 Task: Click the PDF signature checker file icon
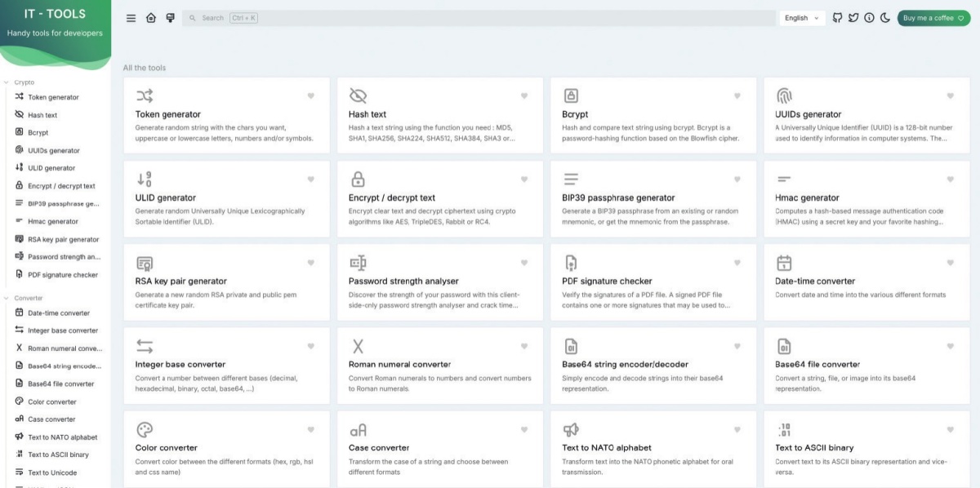click(x=571, y=263)
